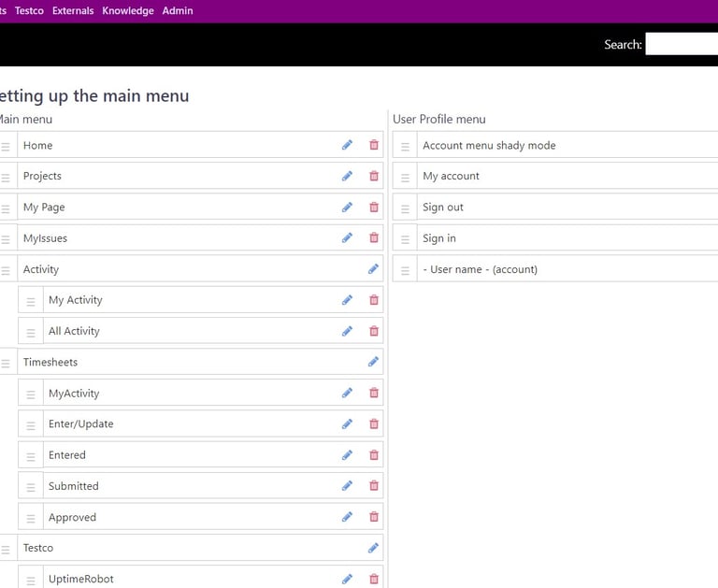The width and height of the screenshot is (718, 588).
Task: Delete the MyActivity timesheet item
Action: click(374, 393)
